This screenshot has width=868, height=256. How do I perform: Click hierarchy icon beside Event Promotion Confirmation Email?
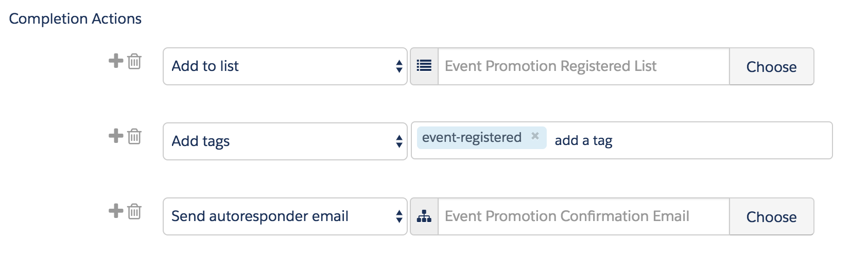[x=424, y=216]
